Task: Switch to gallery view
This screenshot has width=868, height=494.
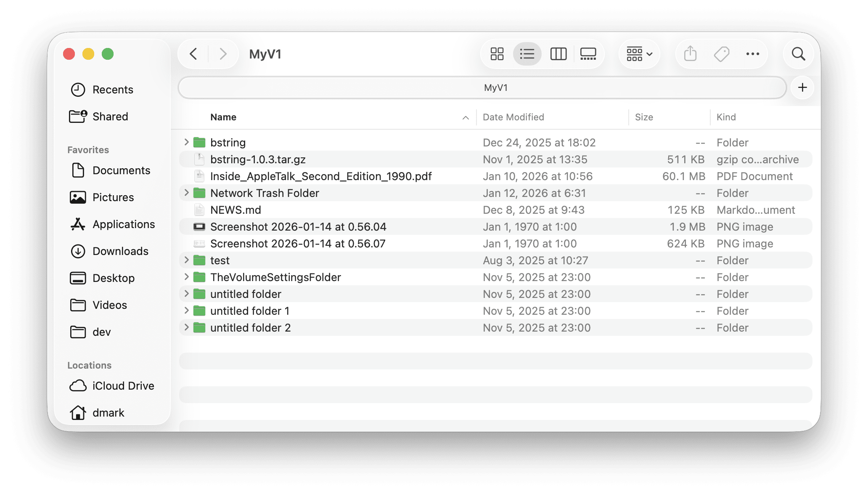Action: point(587,54)
